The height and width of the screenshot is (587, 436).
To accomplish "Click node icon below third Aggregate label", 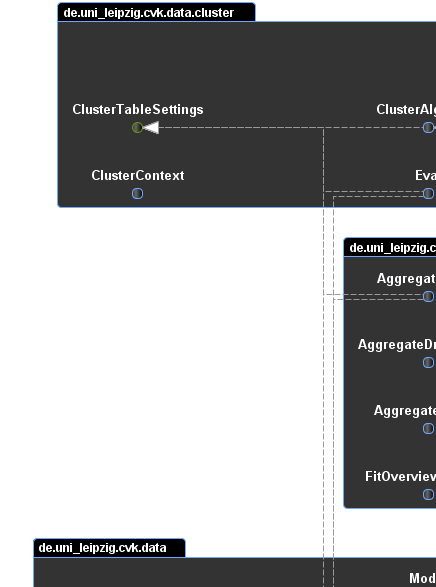I will [x=428, y=428].
